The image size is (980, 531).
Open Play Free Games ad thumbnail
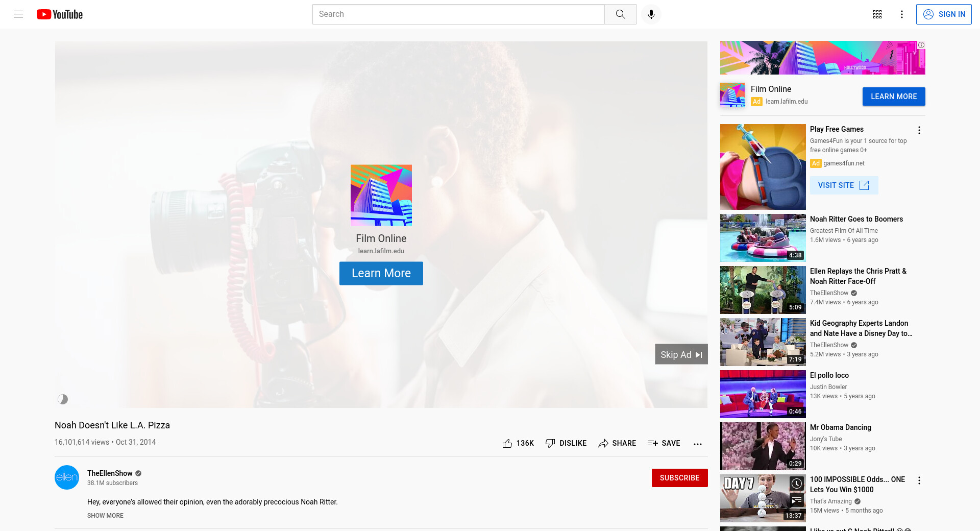tap(763, 167)
